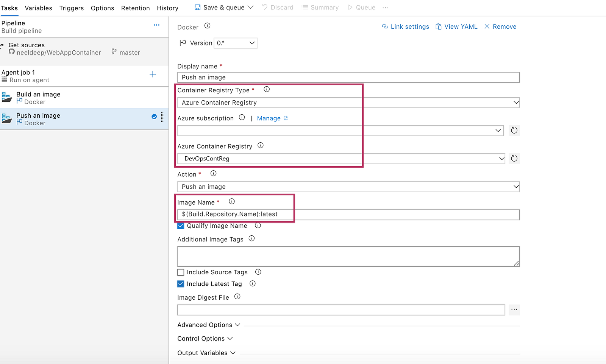Refresh the Azure subscription list
This screenshot has width=606, height=364.
[x=514, y=131]
